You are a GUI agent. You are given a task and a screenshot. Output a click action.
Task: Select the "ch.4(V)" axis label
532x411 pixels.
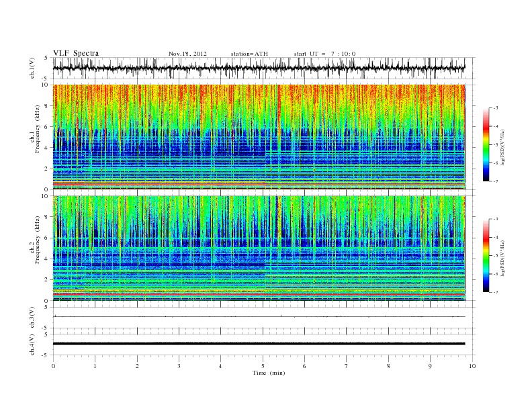click(x=32, y=345)
